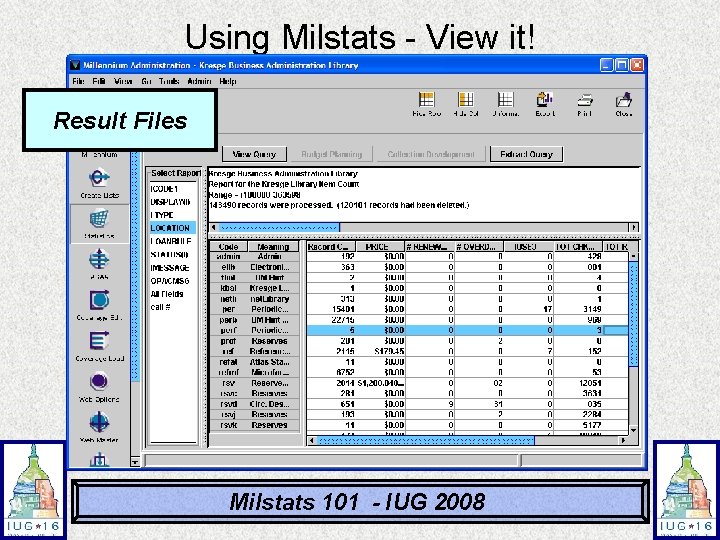The image size is (720, 540).
Task: Click the sidebar scroll-down arrow
Action: point(135,461)
